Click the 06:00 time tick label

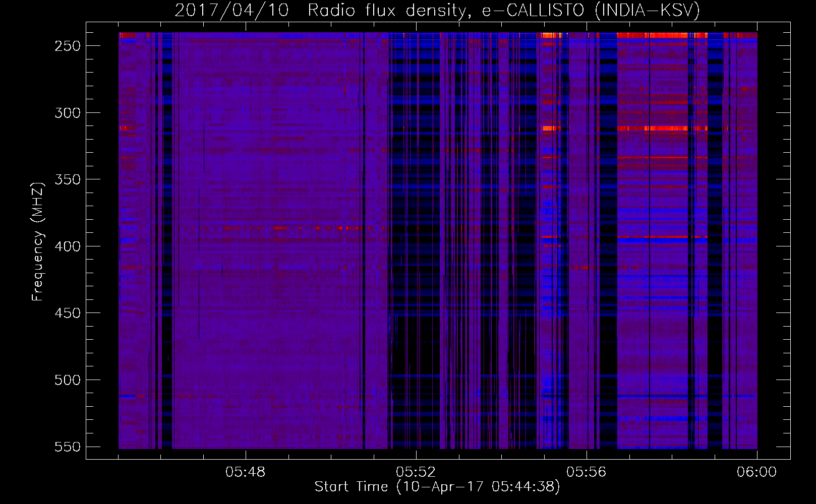(757, 472)
